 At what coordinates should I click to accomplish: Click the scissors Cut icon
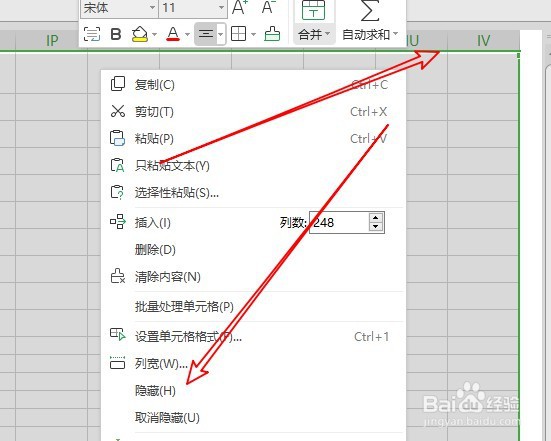(x=118, y=111)
